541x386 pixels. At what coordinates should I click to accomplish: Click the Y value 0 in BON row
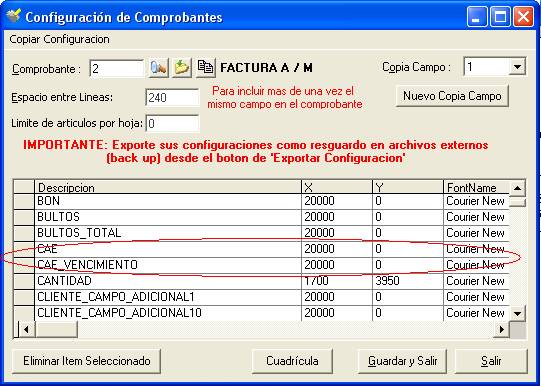408,201
